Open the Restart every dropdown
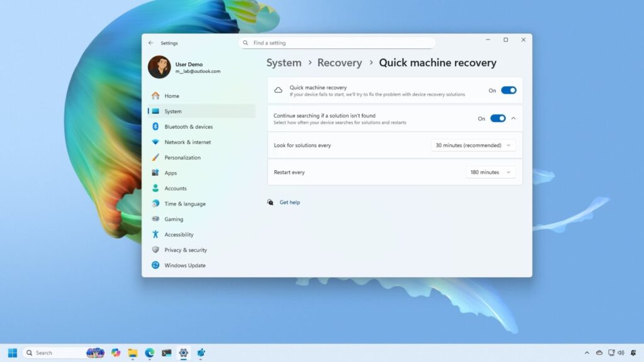Viewport: 644px width, 362px height. pyautogui.click(x=491, y=172)
